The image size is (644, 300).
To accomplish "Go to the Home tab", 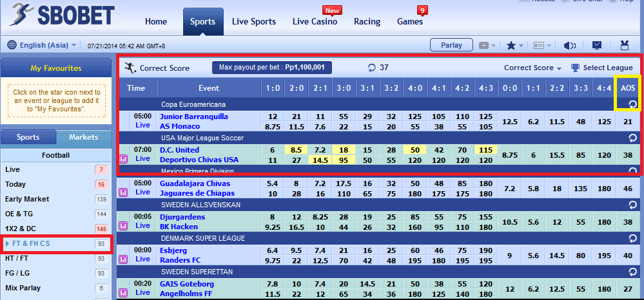I will point(156,22).
